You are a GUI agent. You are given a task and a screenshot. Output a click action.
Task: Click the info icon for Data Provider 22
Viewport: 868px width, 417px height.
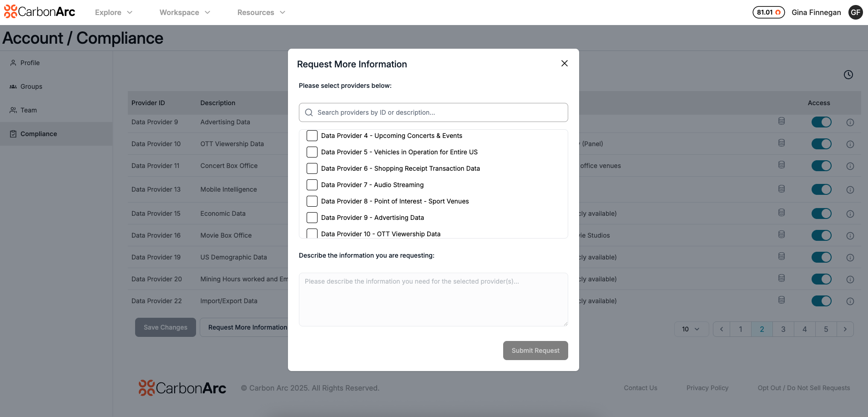tap(850, 301)
